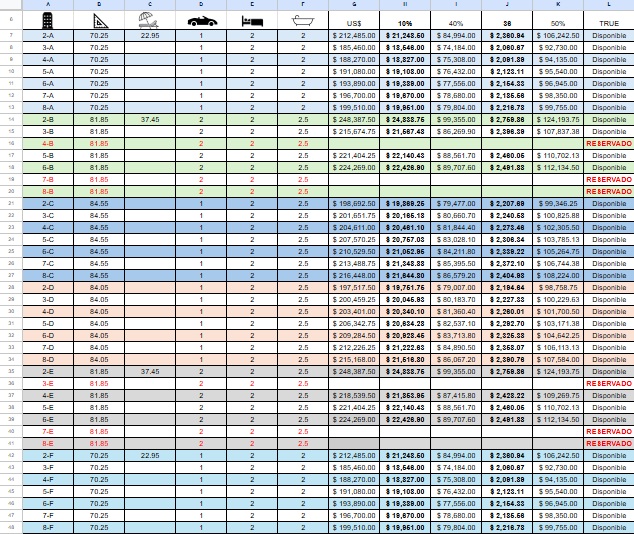The image size is (634, 534).
Task: Select row 7 via its row number
Action: [7, 35]
